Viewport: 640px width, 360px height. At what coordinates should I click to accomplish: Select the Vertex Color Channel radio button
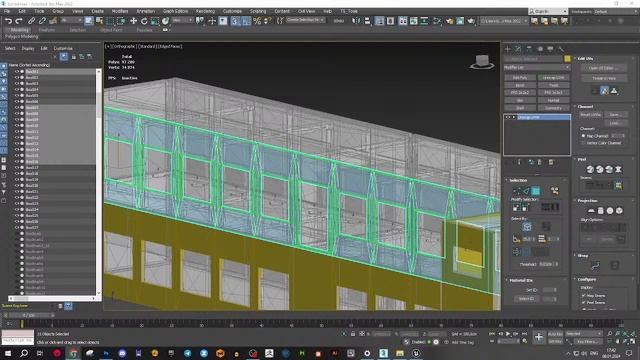(583, 143)
